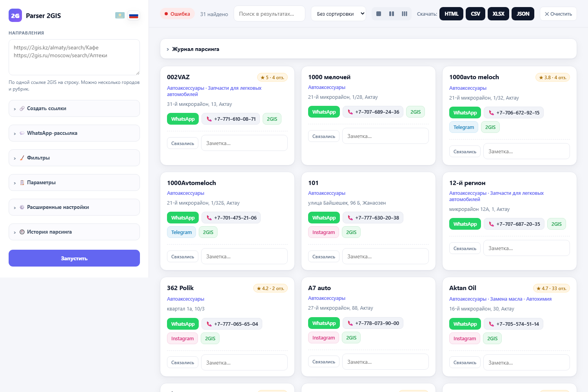Open the 2GIS link for 1000 мелочей
This screenshot has width=588, height=392.
click(416, 112)
